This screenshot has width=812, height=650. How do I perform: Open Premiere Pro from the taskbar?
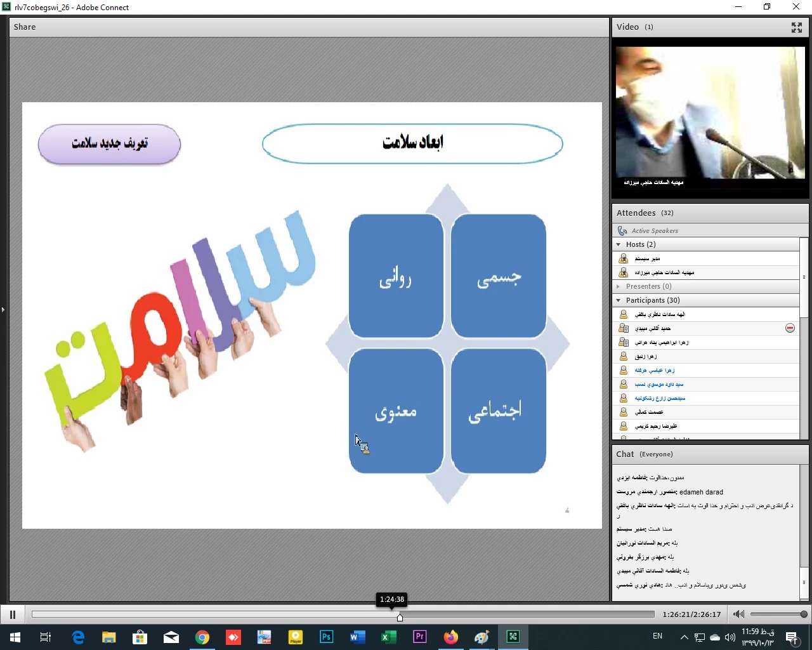pyautogui.click(x=419, y=637)
